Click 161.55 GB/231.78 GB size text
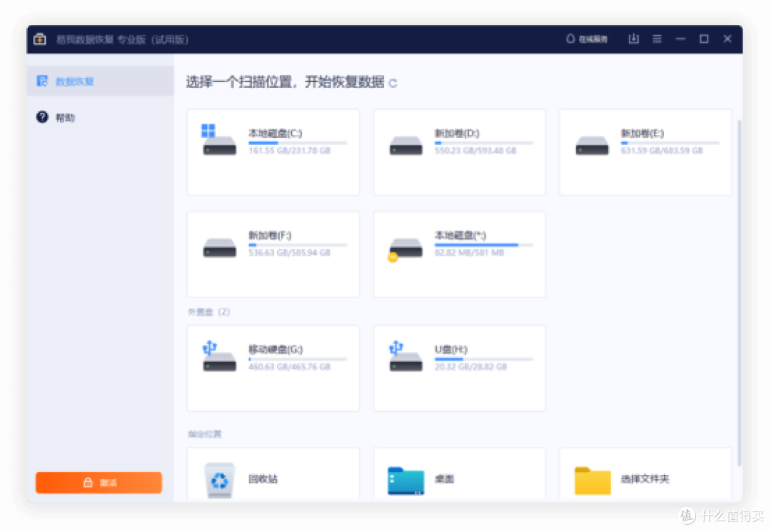Viewport: 771px width, 532px height. [290, 151]
